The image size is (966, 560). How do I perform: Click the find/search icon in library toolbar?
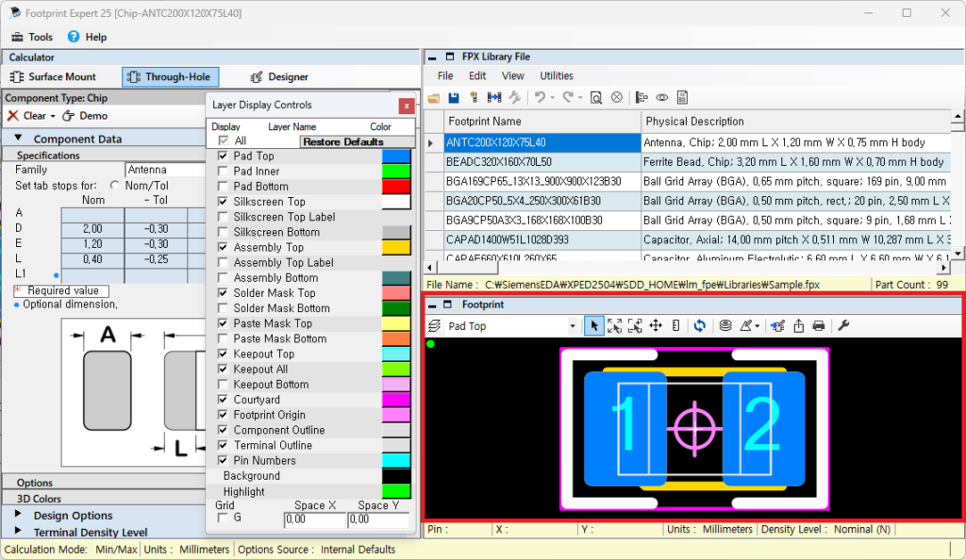click(596, 97)
